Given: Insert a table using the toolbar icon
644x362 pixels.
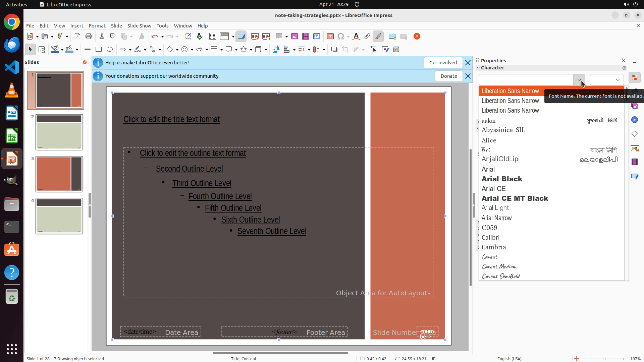Looking at the screenshot, I should [x=279, y=37].
